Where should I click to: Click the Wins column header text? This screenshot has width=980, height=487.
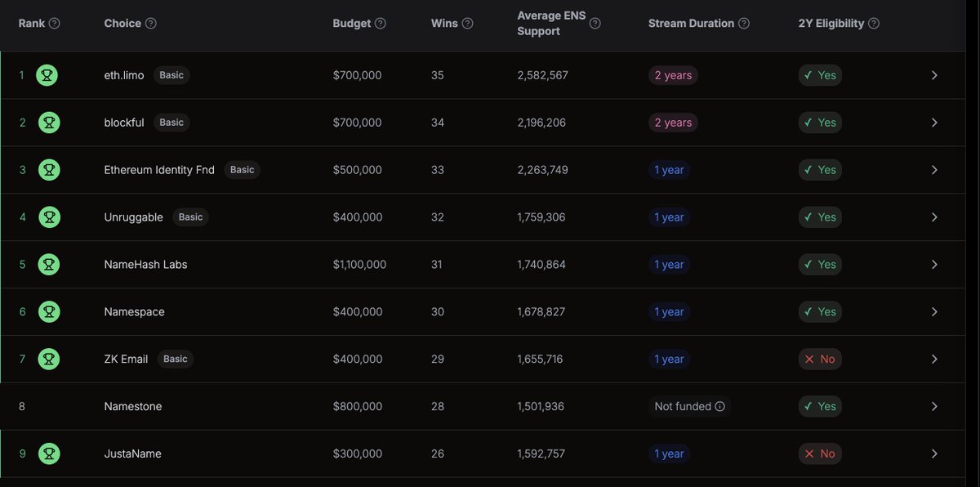point(444,24)
